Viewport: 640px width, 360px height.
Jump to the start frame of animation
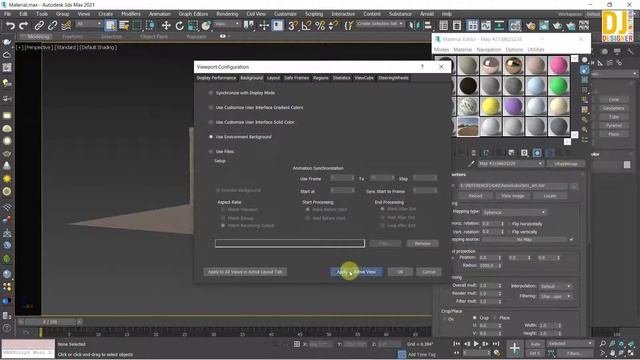[457, 344]
